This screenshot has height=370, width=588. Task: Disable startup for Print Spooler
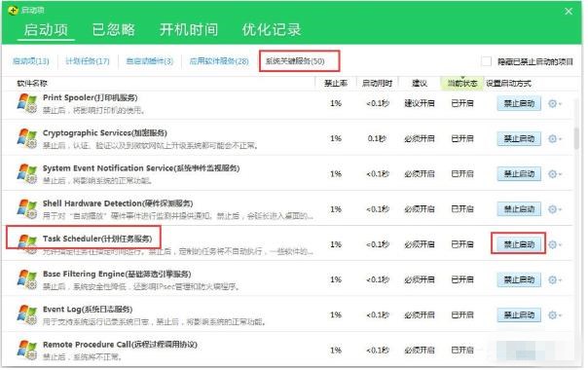click(519, 103)
